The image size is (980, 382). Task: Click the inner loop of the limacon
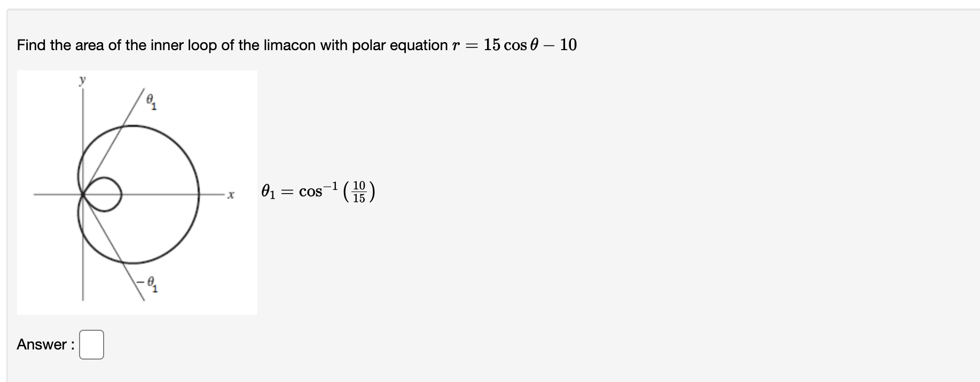[x=104, y=194]
